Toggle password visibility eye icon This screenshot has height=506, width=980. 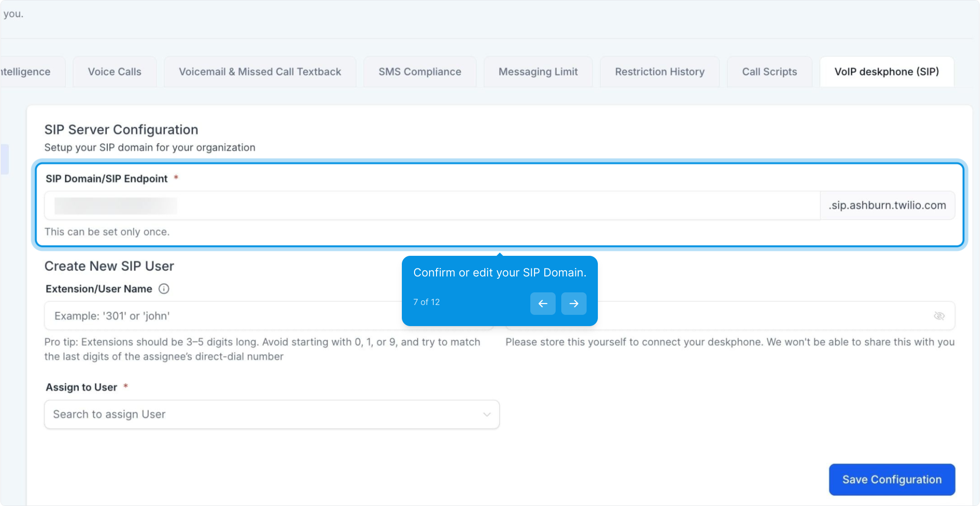pos(939,316)
